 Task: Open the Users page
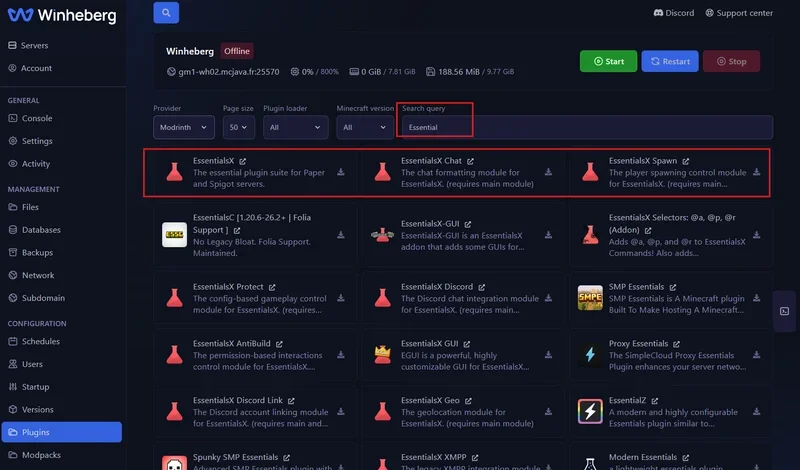coord(26,364)
